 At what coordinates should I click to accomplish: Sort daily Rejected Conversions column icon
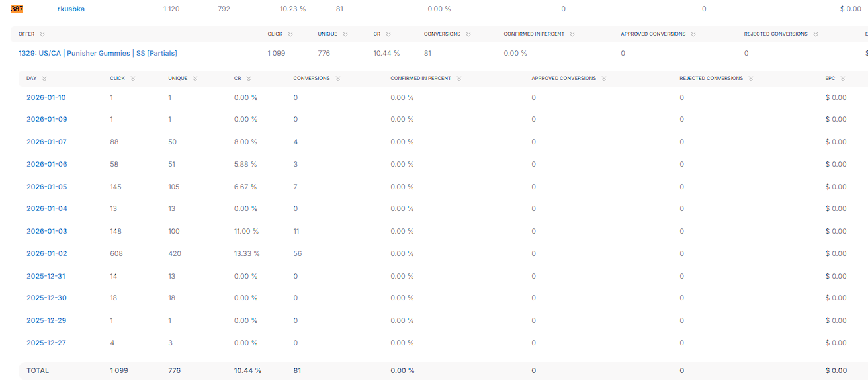coord(752,79)
